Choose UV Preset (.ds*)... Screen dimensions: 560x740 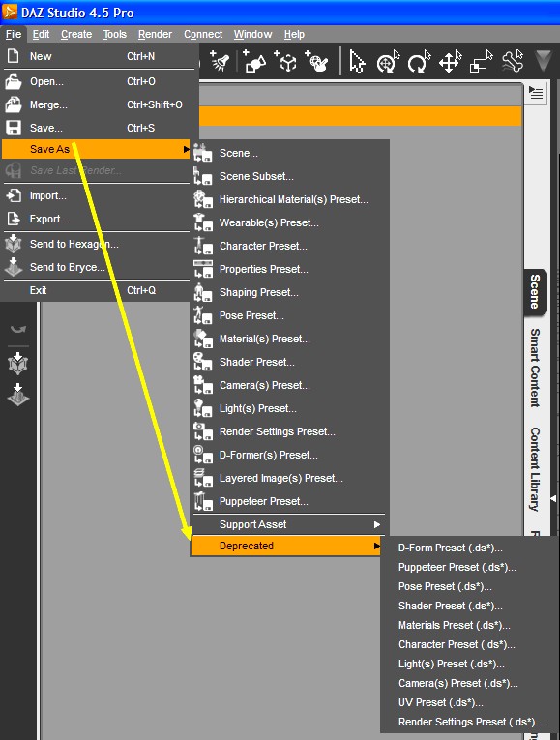click(x=469, y=702)
